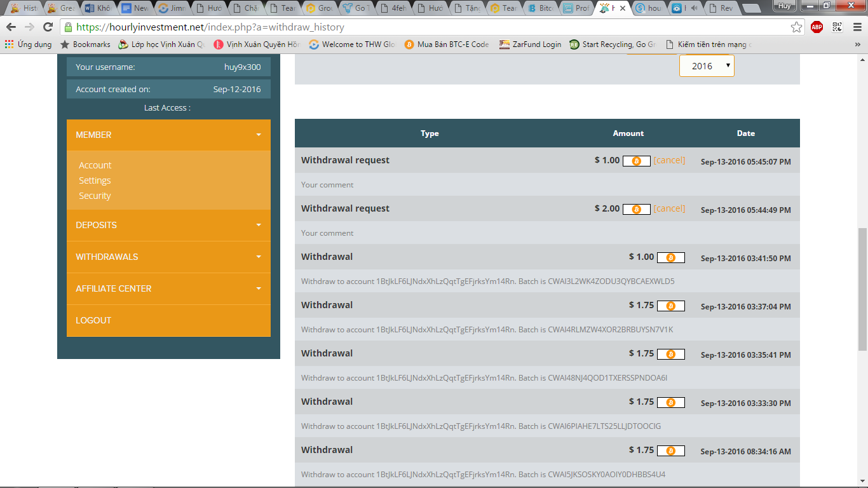
Task: Click the Bitcoin icon on the 03:35:41 PM withdrawal
Action: (x=671, y=355)
